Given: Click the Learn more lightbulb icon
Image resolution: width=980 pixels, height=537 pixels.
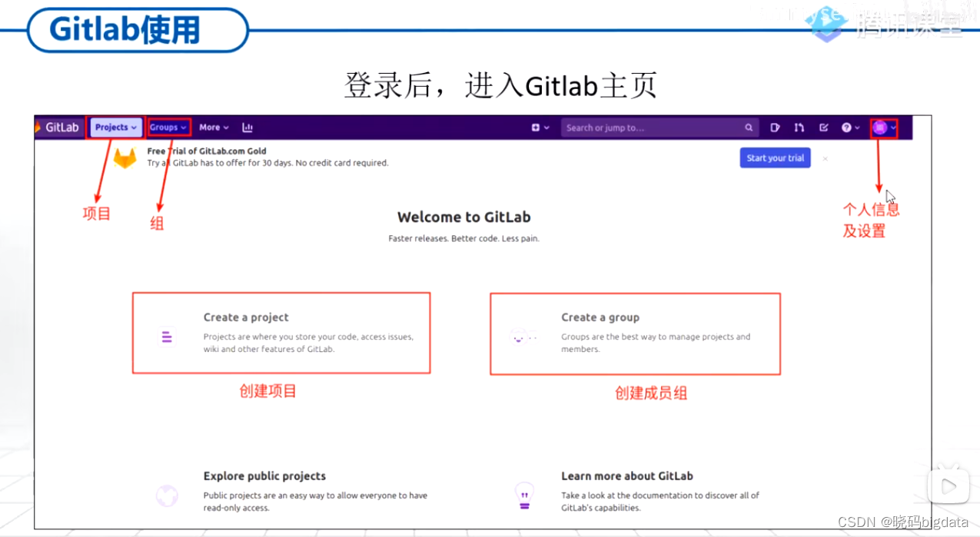Looking at the screenshot, I should point(524,496).
